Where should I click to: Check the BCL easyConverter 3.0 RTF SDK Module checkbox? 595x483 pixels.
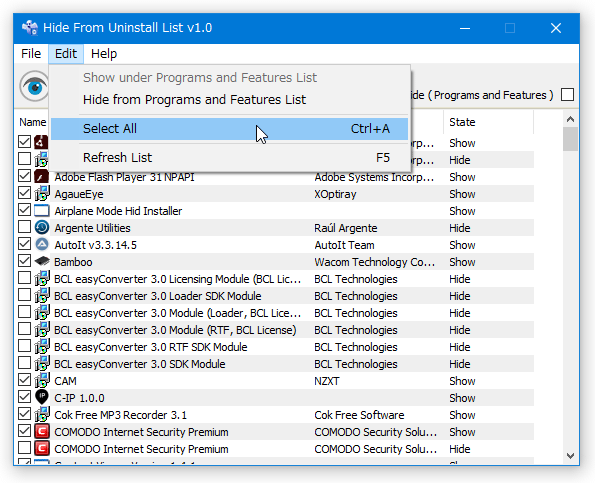pos(24,346)
